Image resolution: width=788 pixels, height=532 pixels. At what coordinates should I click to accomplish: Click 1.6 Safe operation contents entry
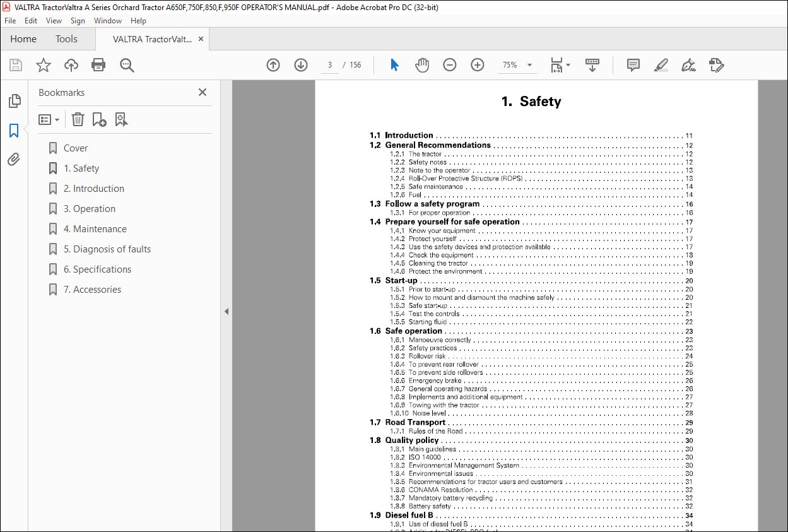tap(531, 331)
